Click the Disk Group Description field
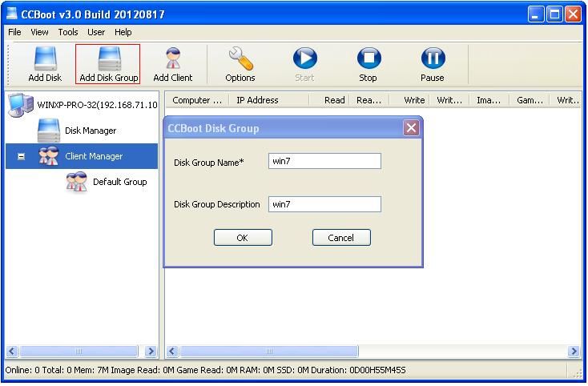Viewport: 588px width, 386px height. pyautogui.click(x=324, y=204)
